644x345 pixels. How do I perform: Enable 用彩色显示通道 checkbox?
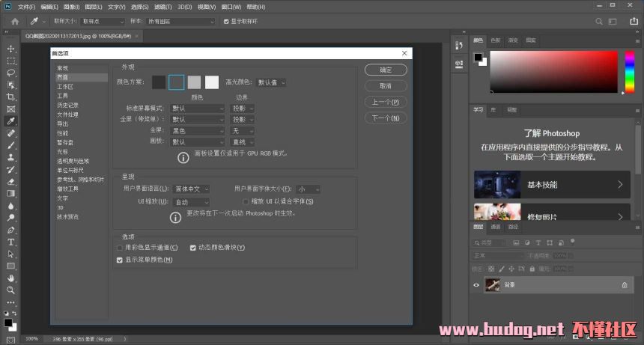pos(120,248)
